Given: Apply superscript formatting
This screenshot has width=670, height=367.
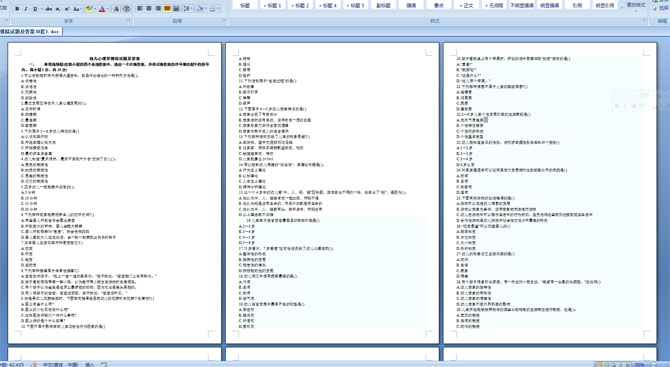Looking at the screenshot, I should (x=67, y=9).
